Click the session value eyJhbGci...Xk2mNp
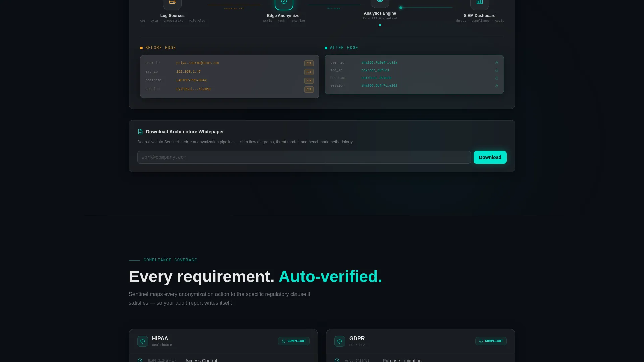This screenshot has height=362, width=644. [194, 89]
